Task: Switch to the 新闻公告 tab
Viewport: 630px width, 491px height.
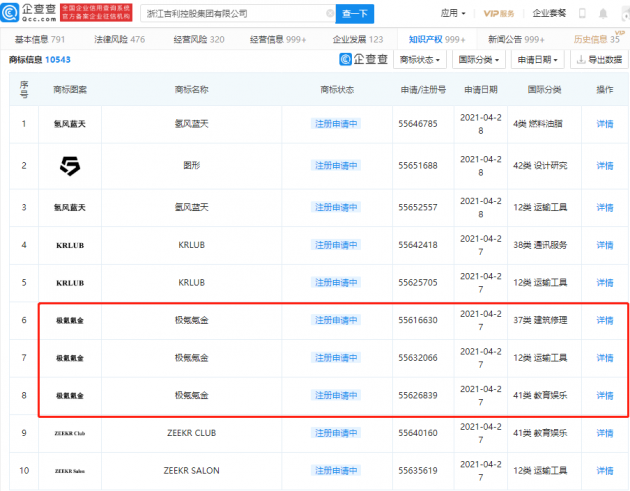Action: tap(516, 39)
